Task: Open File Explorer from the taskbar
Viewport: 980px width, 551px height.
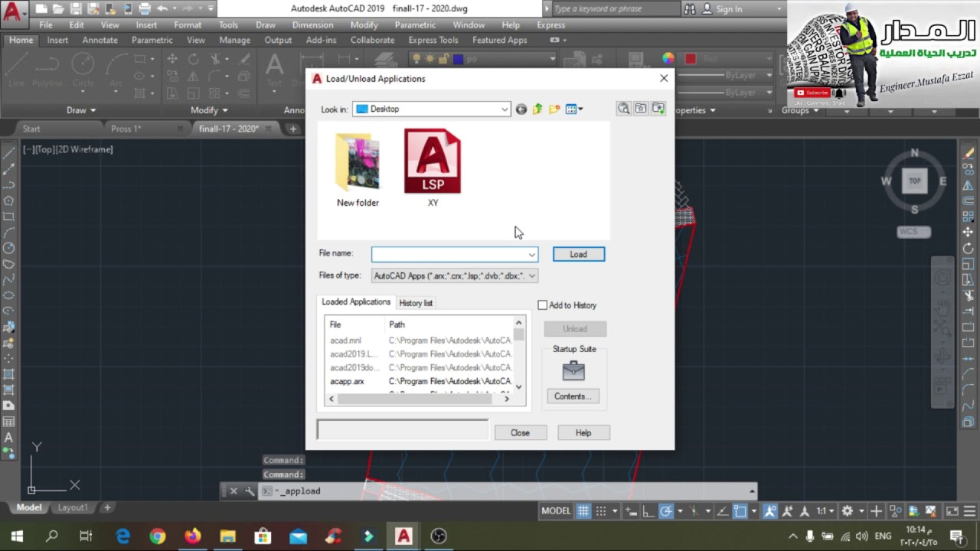Action: tap(227, 536)
